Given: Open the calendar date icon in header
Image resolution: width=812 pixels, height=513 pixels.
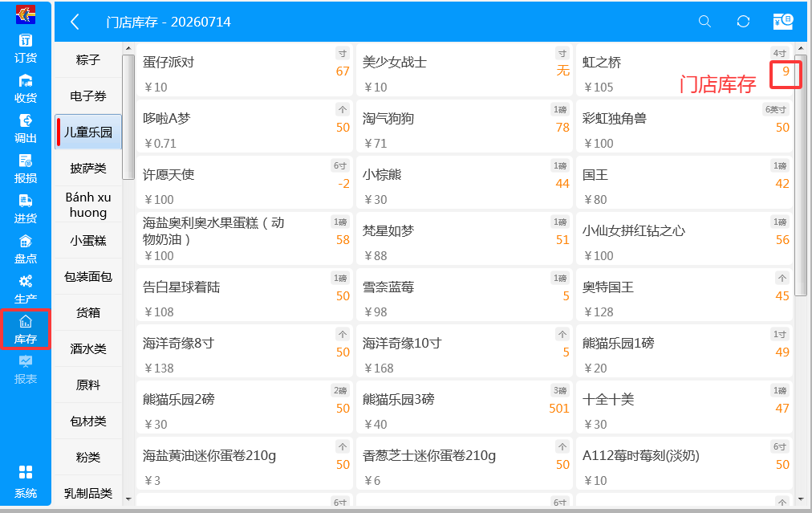Looking at the screenshot, I should pyautogui.click(x=782, y=21).
